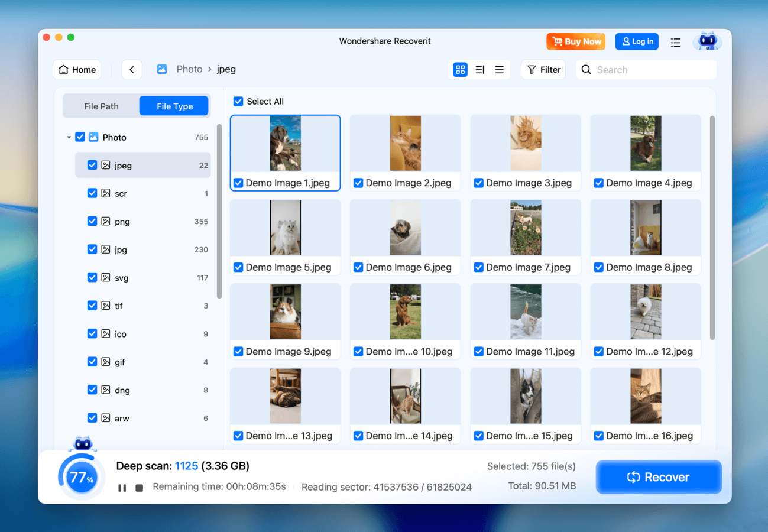Image resolution: width=768 pixels, height=532 pixels.
Task: Switch to simple list view icon
Action: 500,70
